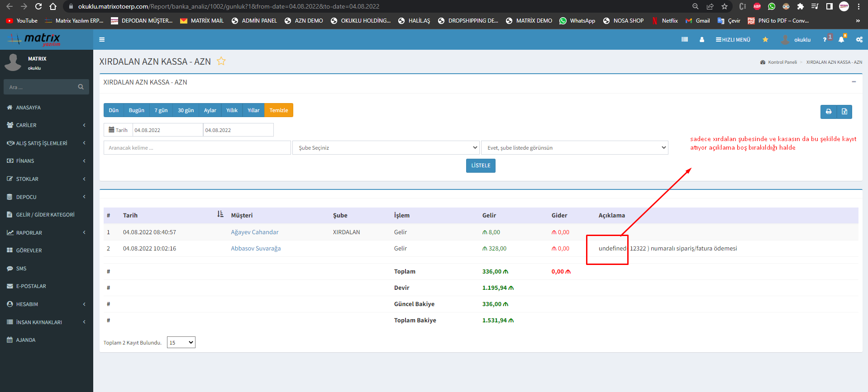The image size is (868, 392).
Task: Expand the RAPORLAR sidebar menu
Action: [x=46, y=233]
